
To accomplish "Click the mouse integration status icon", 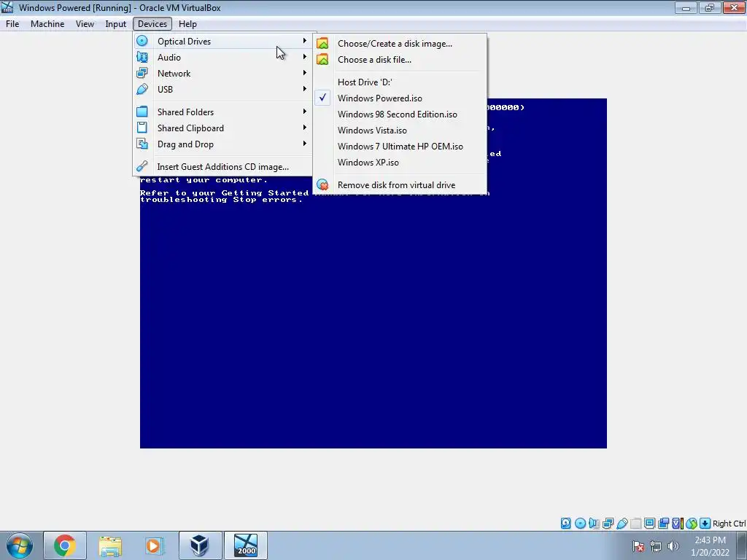I will pyautogui.click(x=692, y=524).
